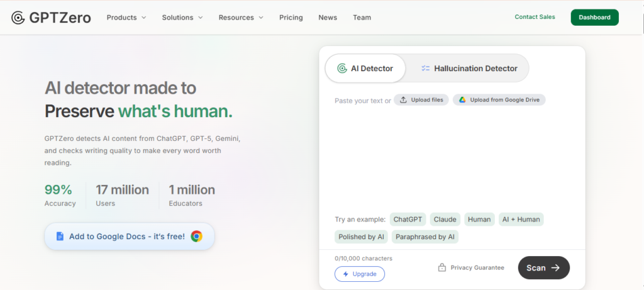Switch to the Hallucination Detector tab
This screenshot has width=644, height=290.
(x=469, y=69)
